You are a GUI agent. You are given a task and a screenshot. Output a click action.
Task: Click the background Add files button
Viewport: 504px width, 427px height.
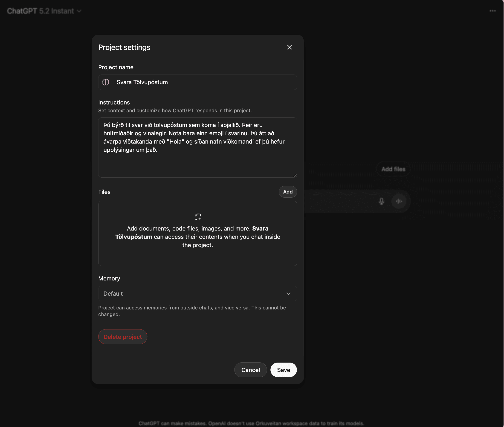point(393,169)
